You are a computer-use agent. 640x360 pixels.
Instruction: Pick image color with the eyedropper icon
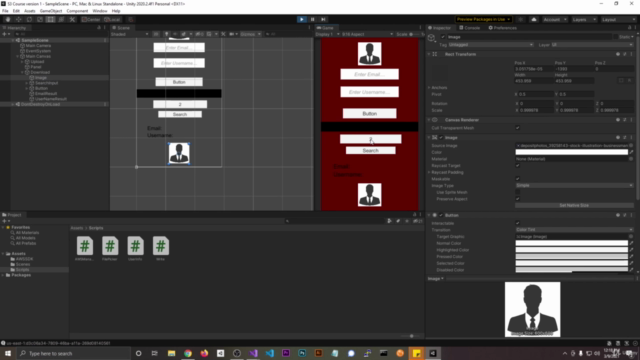[631, 152]
